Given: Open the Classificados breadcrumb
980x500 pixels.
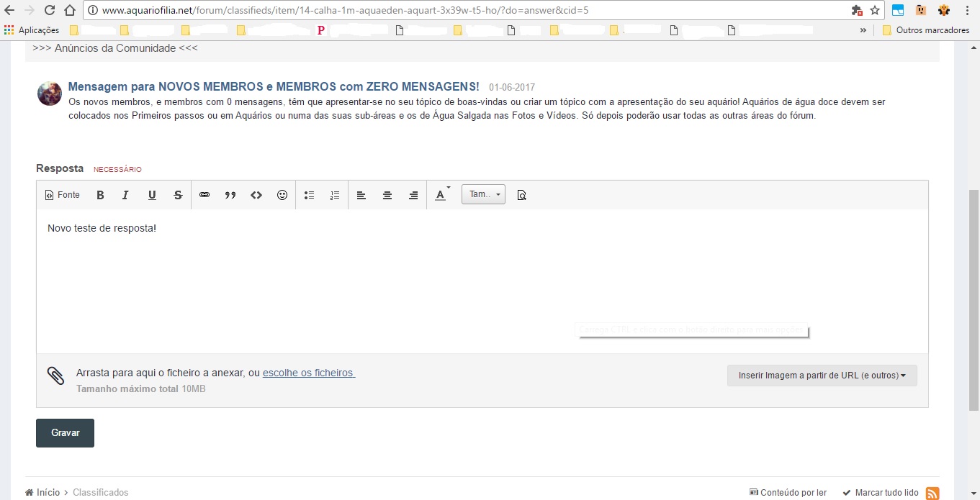Looking at the screenshot, I should click(x=100, y=493).
